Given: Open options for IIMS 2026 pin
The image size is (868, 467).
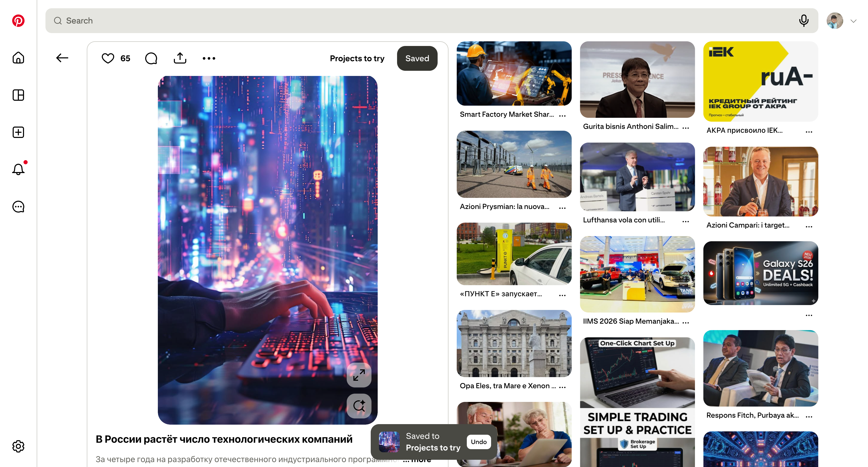Looking at the screenshot, I should [x=686, y=322].
